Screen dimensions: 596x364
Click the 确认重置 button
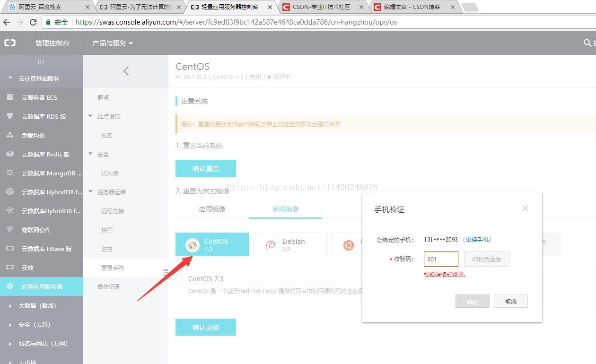(206, 168)
